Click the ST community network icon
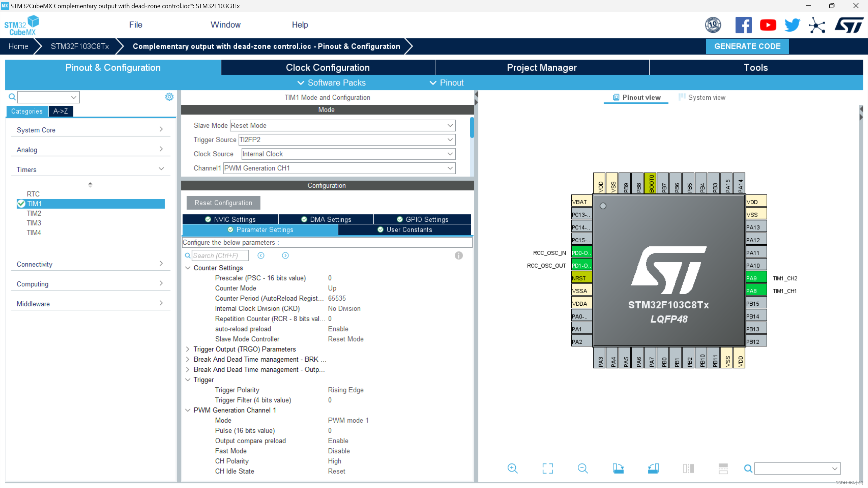The height and width of the screenshot is (488, 868). click(817, 25)
